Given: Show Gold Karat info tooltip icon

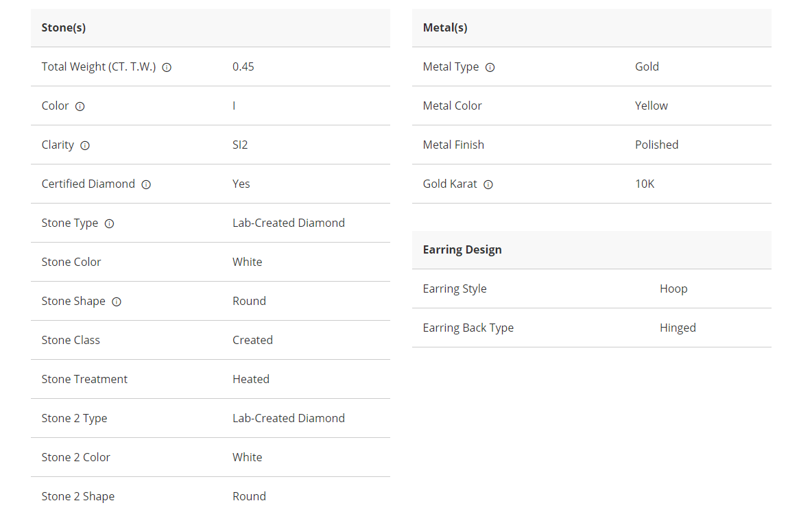Looking at the screenshot, I should coord(488,184).
